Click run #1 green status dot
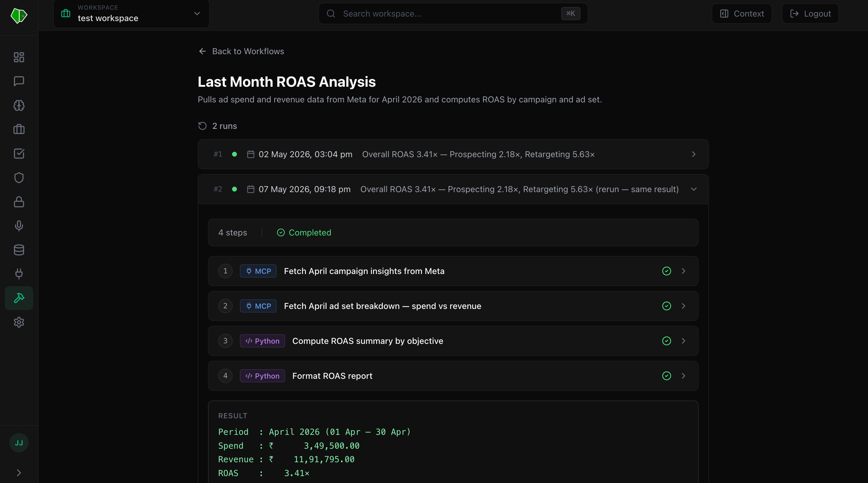The width and height of the screenshot is (868, 483). coord(234,154)
